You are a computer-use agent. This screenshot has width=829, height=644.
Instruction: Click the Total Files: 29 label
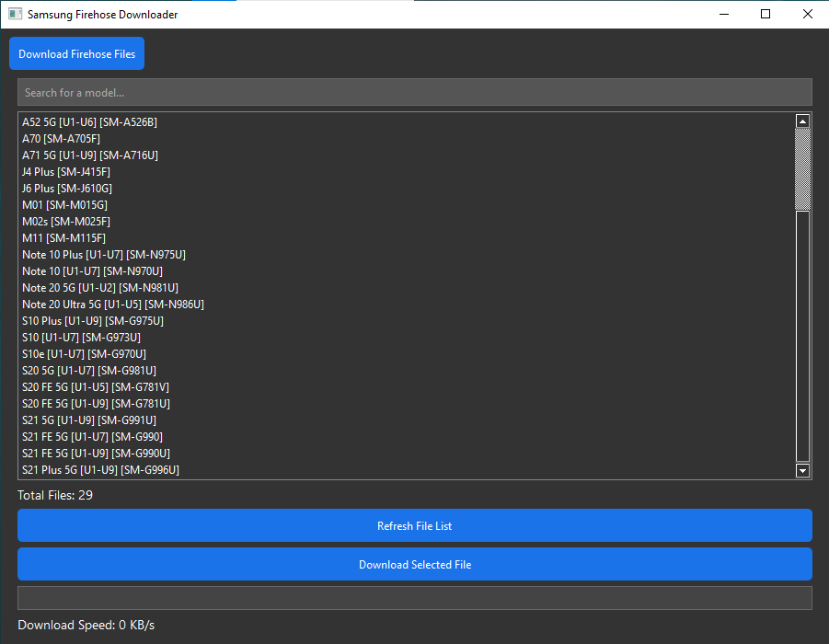pyautogui.click(x=55, y=496)
